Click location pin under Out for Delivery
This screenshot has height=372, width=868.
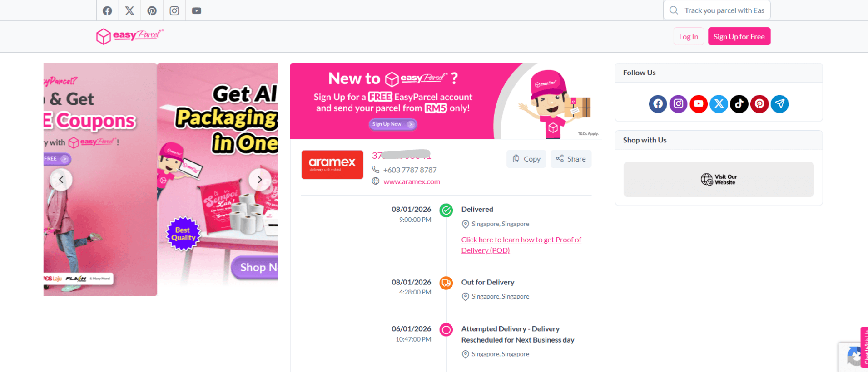465,297
